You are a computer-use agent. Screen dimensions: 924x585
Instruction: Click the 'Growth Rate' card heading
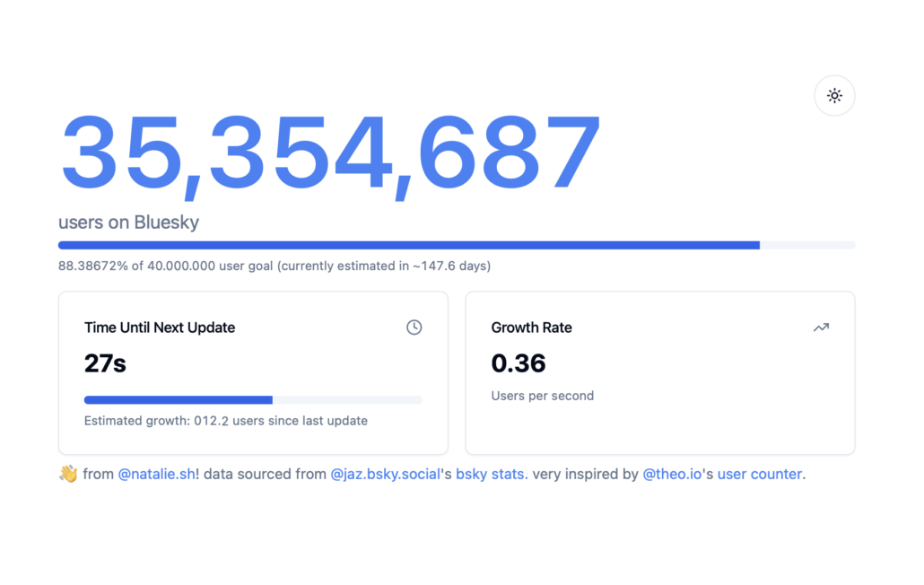pos(532,327)
